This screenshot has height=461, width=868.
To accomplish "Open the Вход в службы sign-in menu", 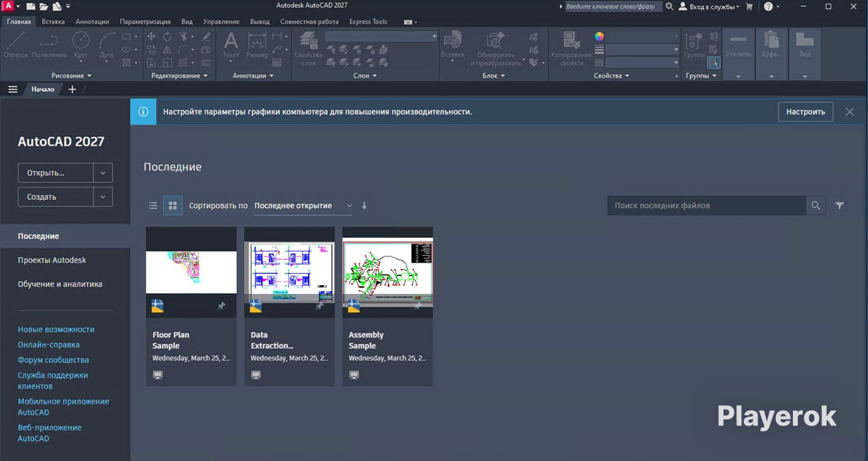I will (x=708, y=6).
